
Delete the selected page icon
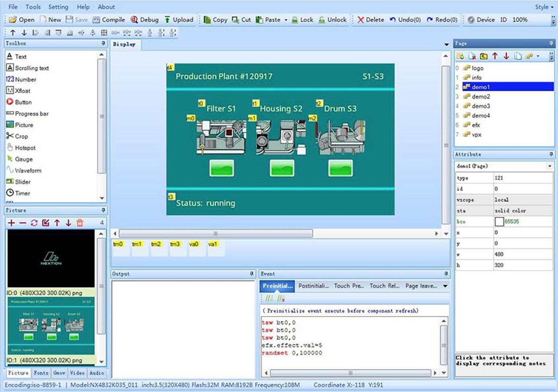472,56
